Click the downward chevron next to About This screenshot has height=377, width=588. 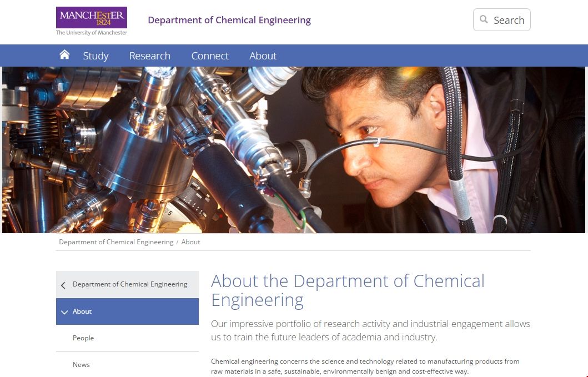pos(64,311)
